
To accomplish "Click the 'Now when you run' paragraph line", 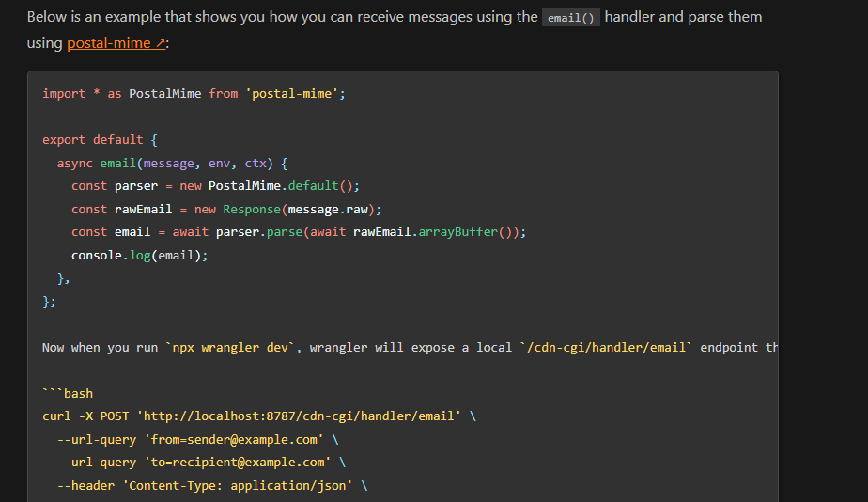I will point(410,348).
